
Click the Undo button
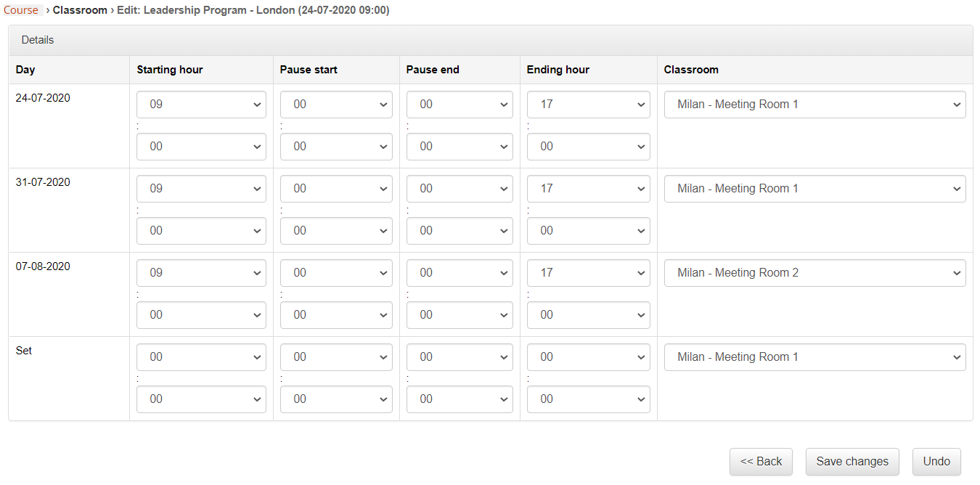click(x=936, y=461)
